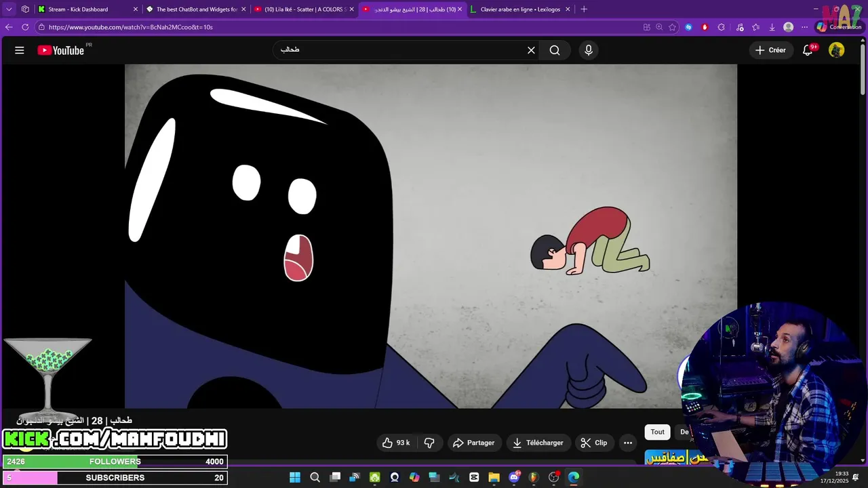Open Discord from the taskbar
Screen dimensions: 868x488
click(x=514, y=477)
